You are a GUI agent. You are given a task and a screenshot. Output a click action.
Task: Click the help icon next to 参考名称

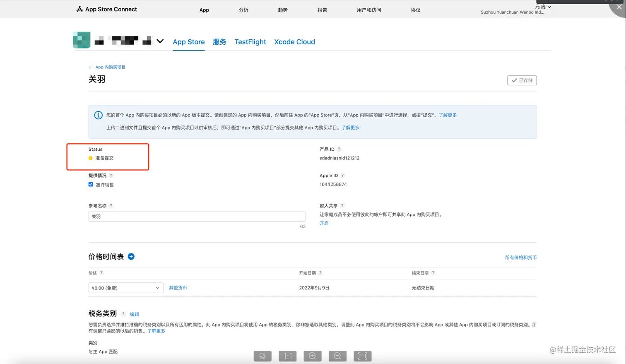click(111, 206)
